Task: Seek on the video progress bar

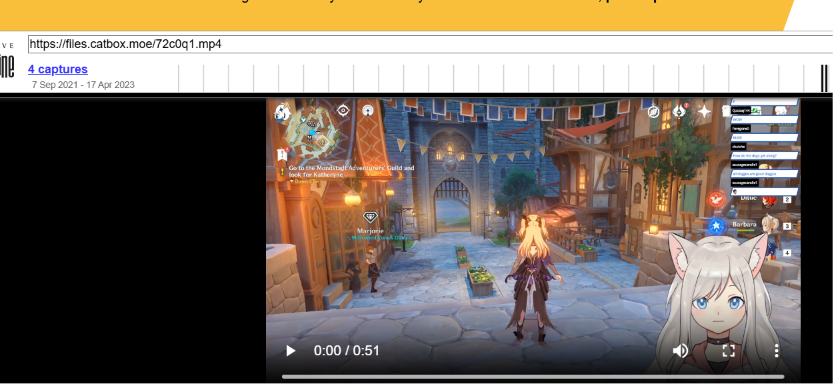Action: coord(532,377)
